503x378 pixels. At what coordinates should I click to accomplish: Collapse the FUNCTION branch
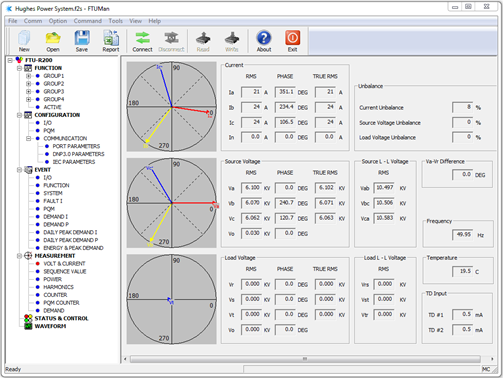[x=19, y=68]
